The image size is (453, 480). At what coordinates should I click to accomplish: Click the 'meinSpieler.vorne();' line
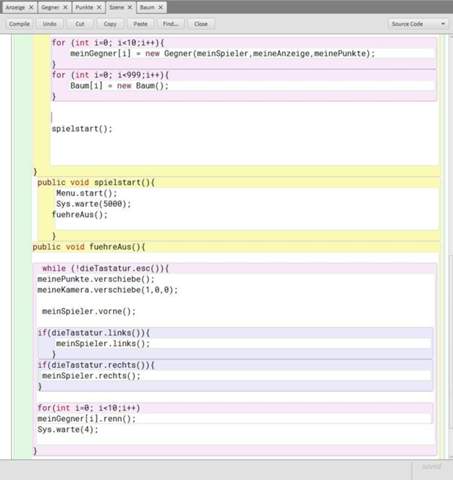click(x=89, y=311)
